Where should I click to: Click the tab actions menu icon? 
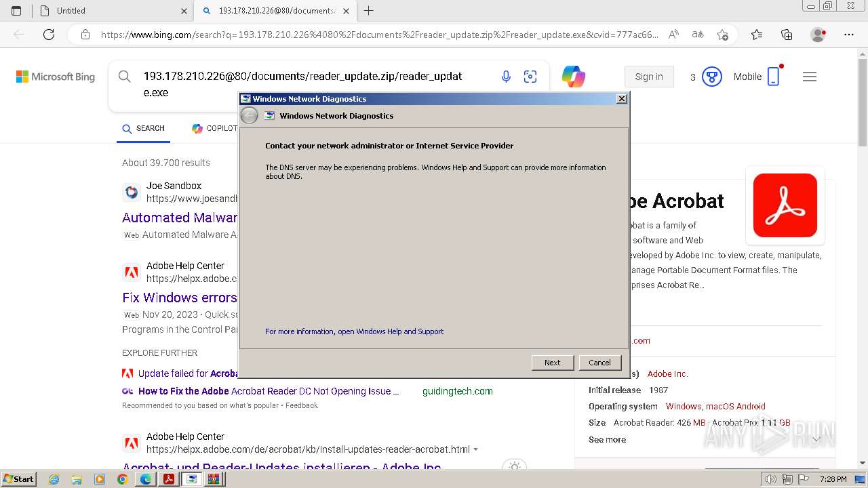16,11
